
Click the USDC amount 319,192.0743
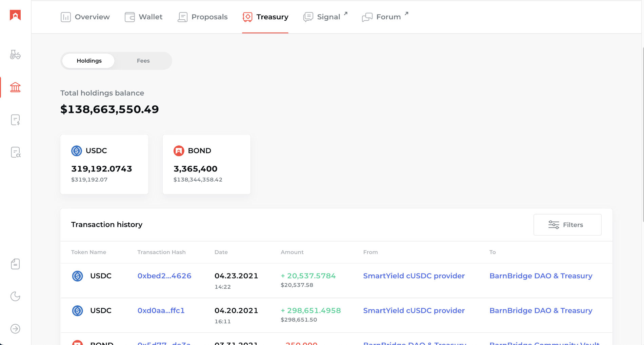click(101, 169)
